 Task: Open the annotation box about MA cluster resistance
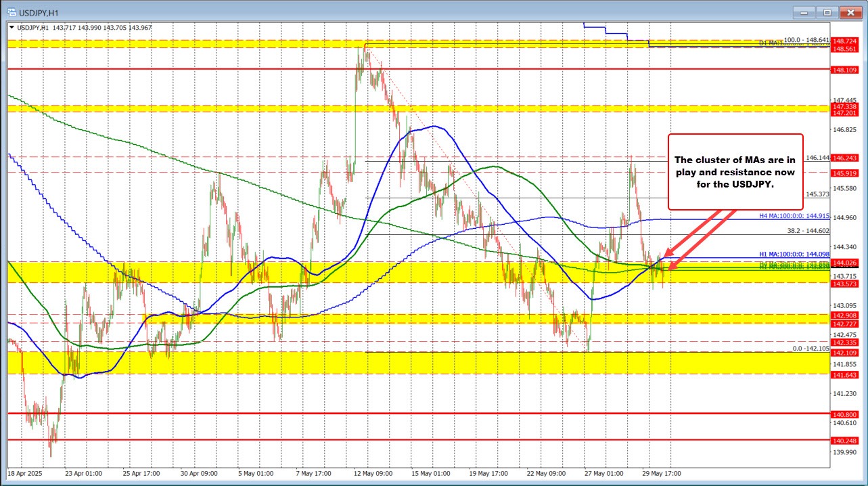734,173
